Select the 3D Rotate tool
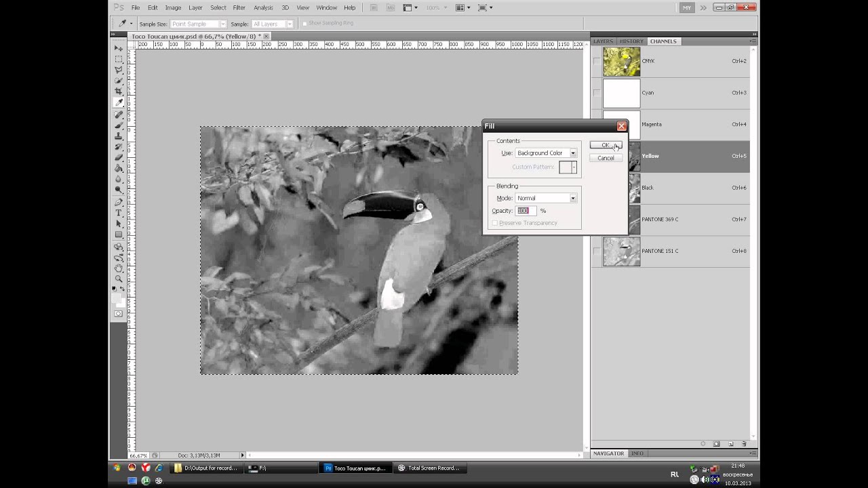The width and height of the screenshot is (868, 488). click(x=119, y=247)
